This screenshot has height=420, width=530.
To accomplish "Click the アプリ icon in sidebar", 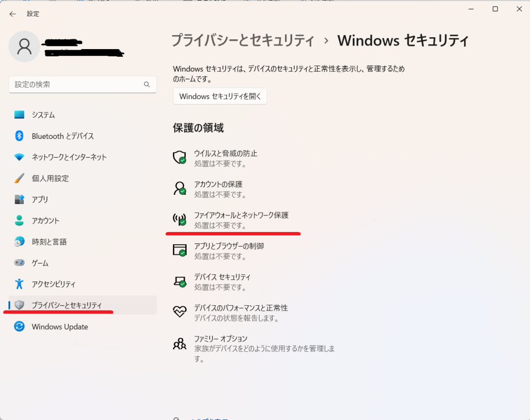I will click(19, 199).
